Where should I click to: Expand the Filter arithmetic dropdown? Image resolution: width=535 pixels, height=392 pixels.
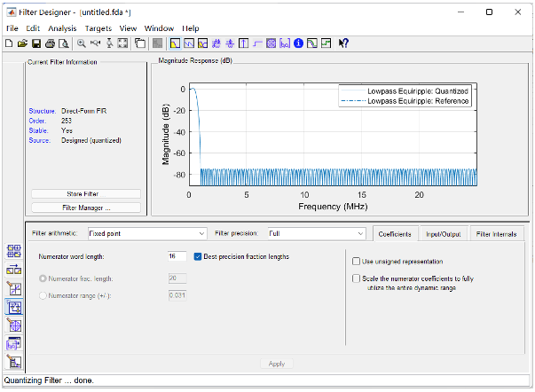click(146, 233)
